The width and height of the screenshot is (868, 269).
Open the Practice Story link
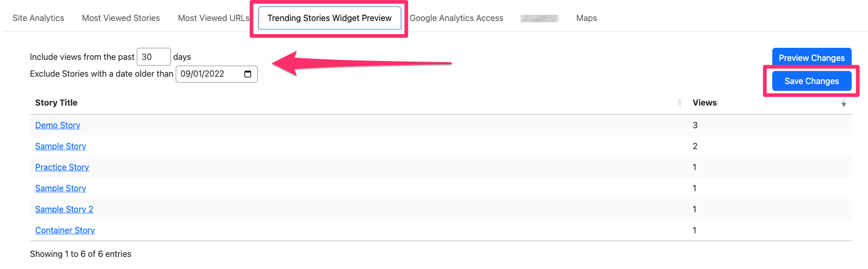pos(62,167)
